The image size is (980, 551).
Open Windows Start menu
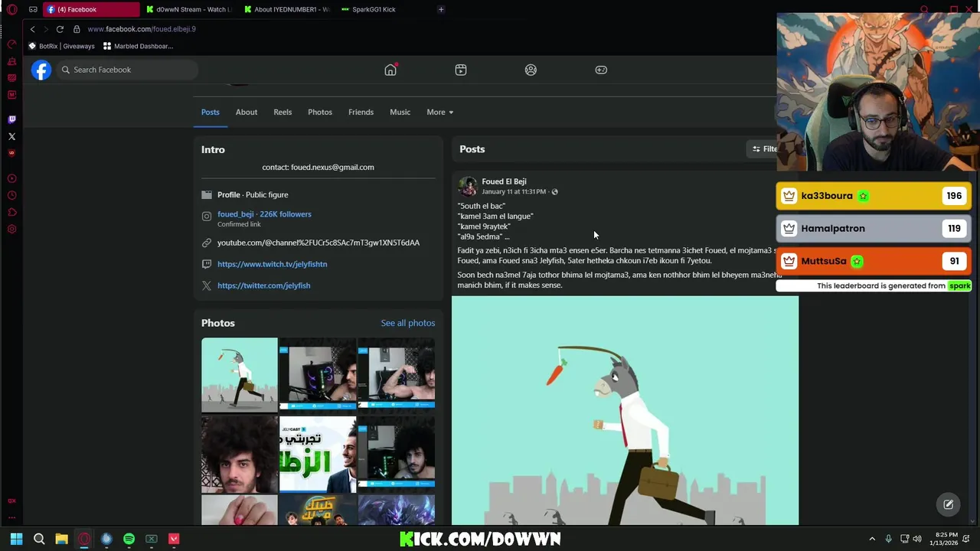click(x=16, y=539)
